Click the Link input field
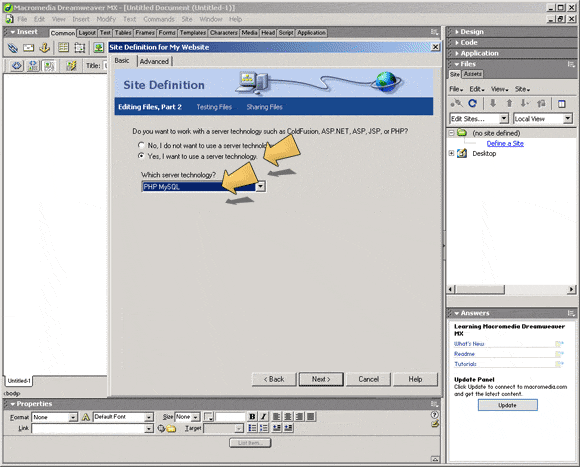Image resolution: width=580 pixels, height=467 pixels. click(x=88, y=428)
